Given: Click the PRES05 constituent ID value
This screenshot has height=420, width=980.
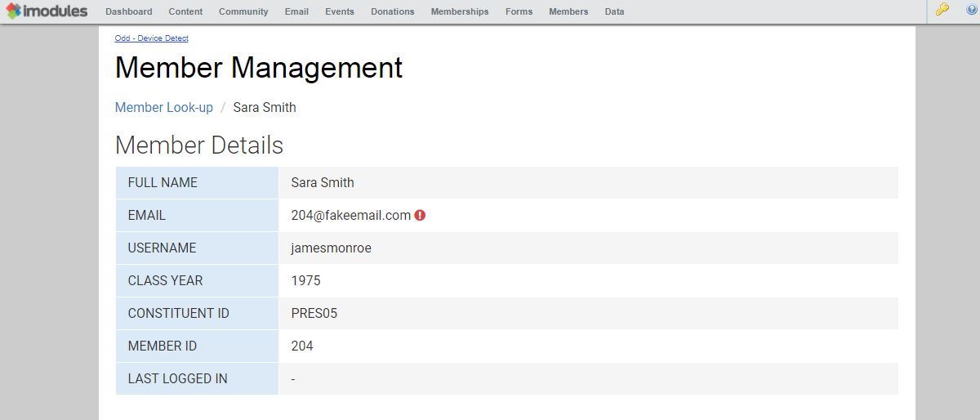Looking at the screenshot, I should point(314,314).
